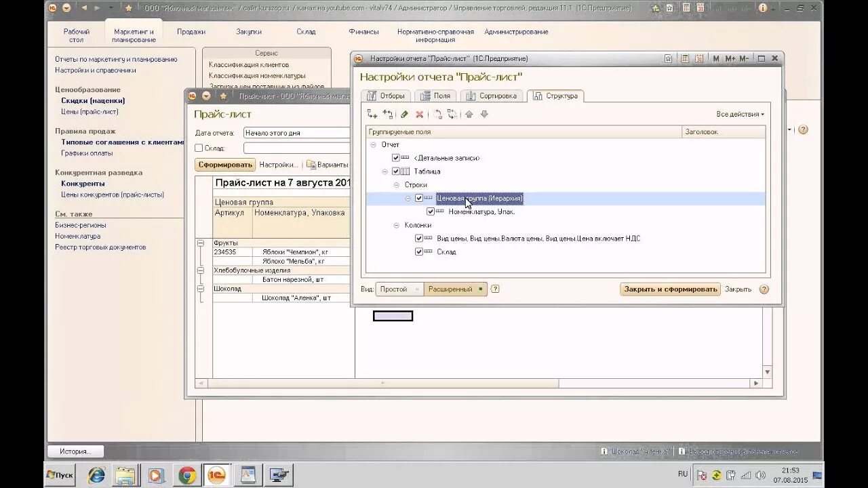868x488 pixels.
Task: Click the group fields toolbar icon
Action: tap(387, 115)
